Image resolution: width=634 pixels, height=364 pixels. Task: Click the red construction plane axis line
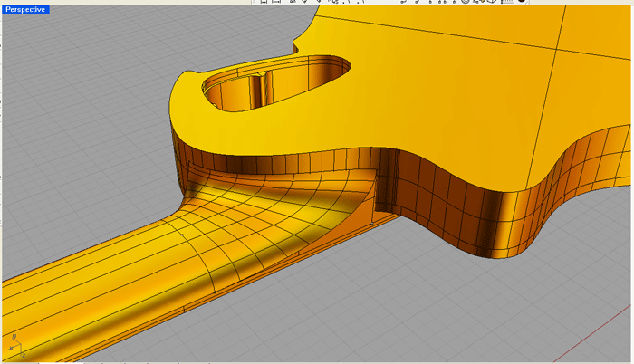592,333
